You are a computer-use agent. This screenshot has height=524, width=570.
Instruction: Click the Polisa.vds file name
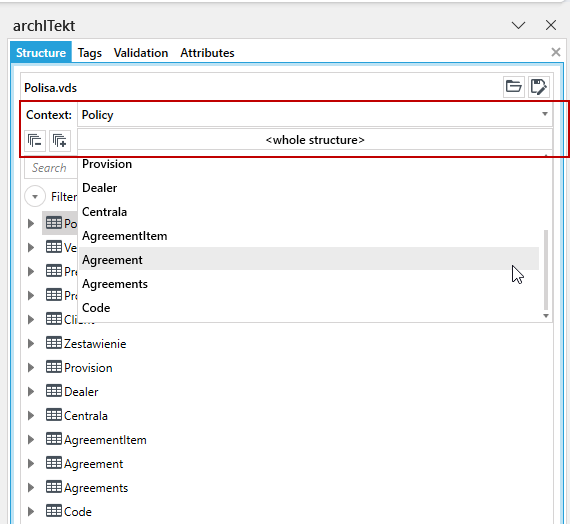(51, 88)
